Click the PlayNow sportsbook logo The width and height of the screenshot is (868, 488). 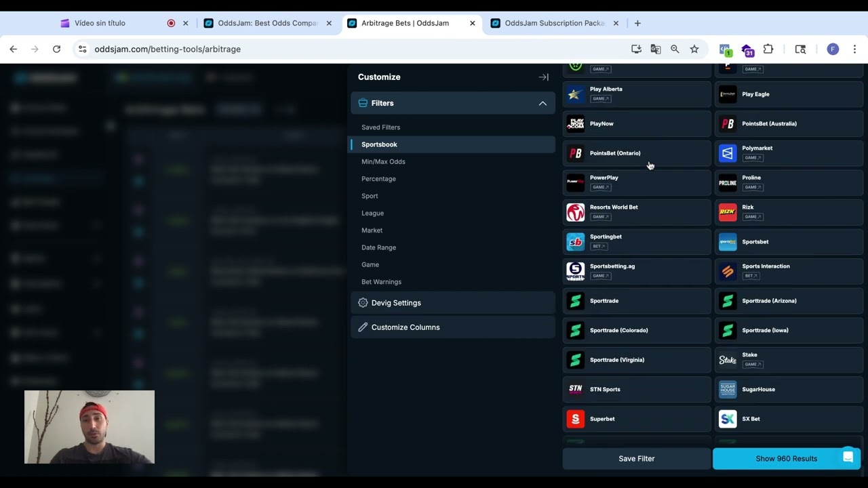coord(575,123)
